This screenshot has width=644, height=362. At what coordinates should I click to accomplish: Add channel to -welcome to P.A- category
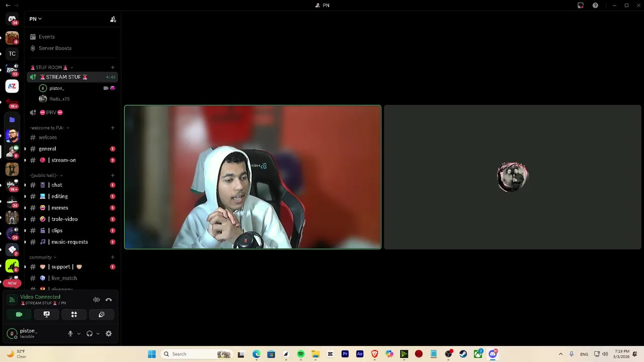[x=113, y=128]
